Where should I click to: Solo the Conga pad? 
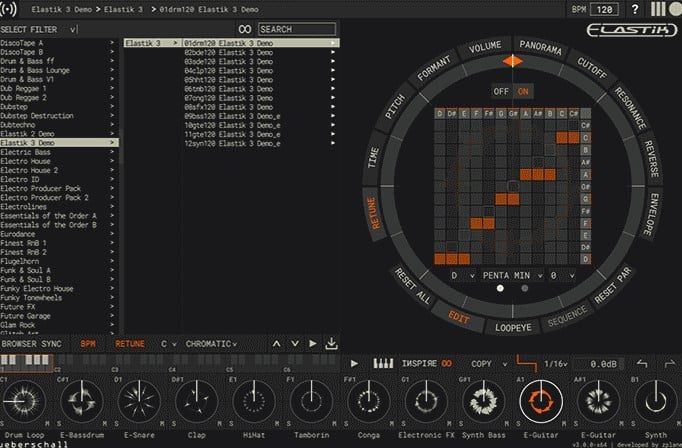point(346,423)
